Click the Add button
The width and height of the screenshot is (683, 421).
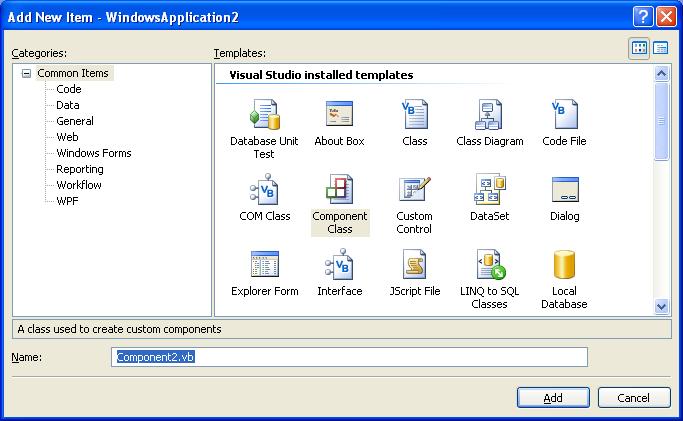(x=553, y=397)
